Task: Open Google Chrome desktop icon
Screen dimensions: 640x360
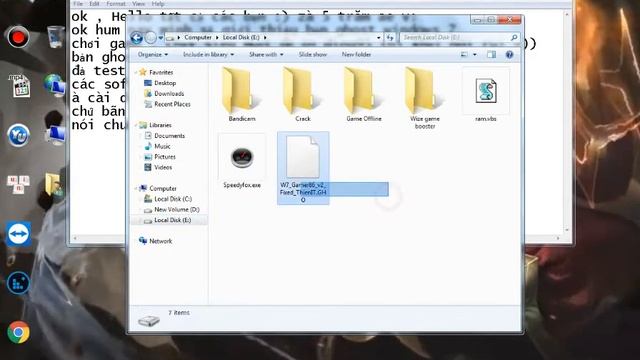Action: coord(18,332)
